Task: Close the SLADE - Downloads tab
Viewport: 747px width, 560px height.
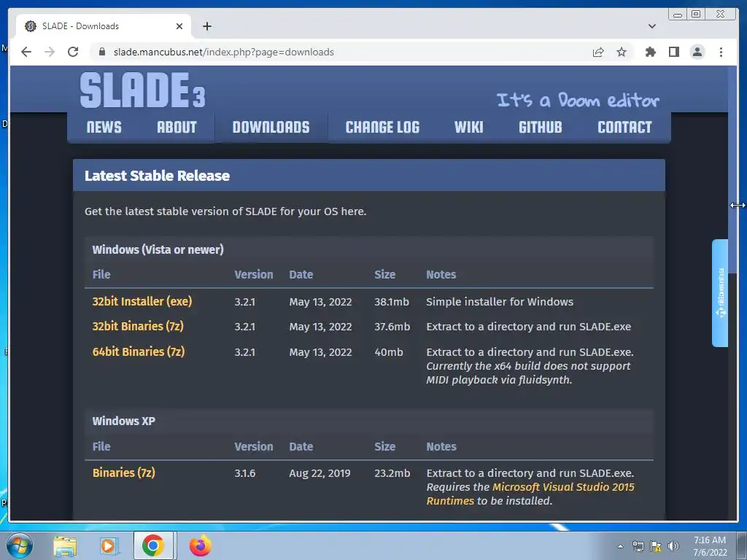Action: click(x=179, y=26)
